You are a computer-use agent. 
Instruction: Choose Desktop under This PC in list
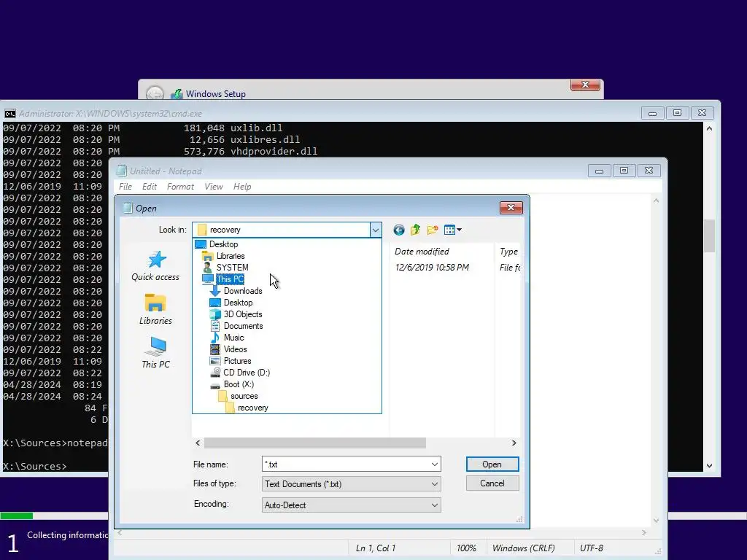point(239,303)
